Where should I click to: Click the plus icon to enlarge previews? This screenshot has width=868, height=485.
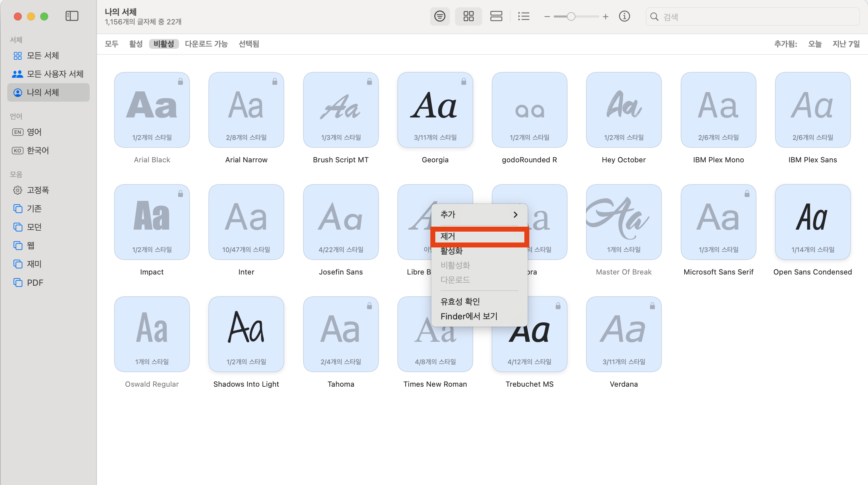click(x=605, y=16)
